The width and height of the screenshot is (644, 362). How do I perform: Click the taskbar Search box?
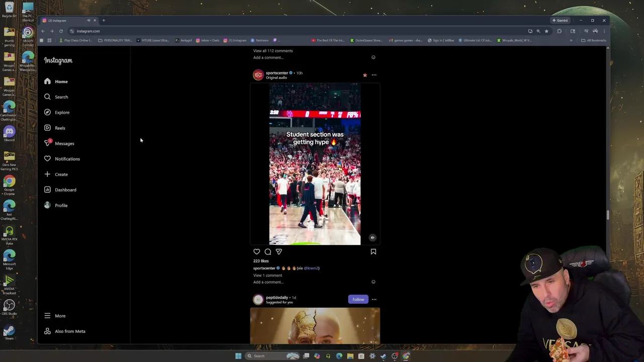click(273, 356)
